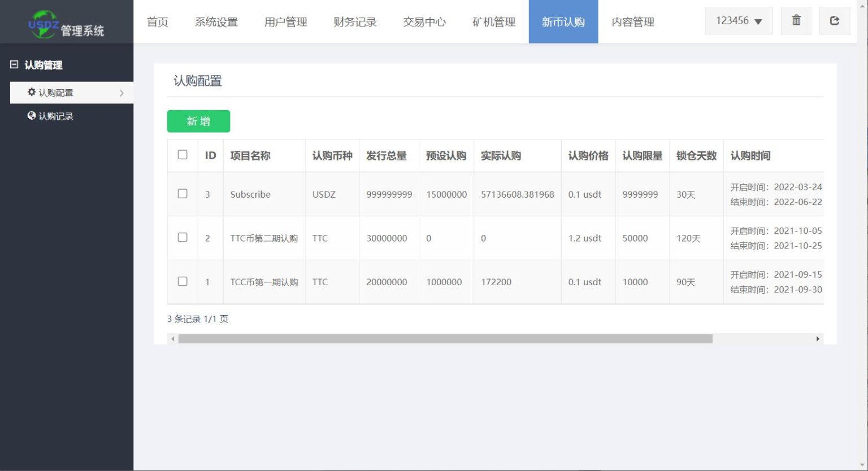The image size is (868, 471).
Task: Click the 结束时间 2021-10-25 text
Action: point(776,246)
